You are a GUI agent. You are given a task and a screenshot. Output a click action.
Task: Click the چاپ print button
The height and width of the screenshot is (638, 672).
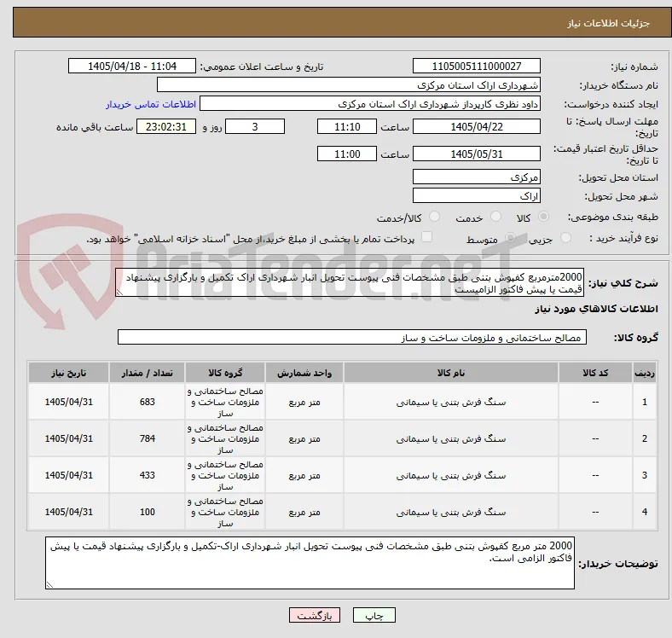pyautogui.click(x=374, y=615)
